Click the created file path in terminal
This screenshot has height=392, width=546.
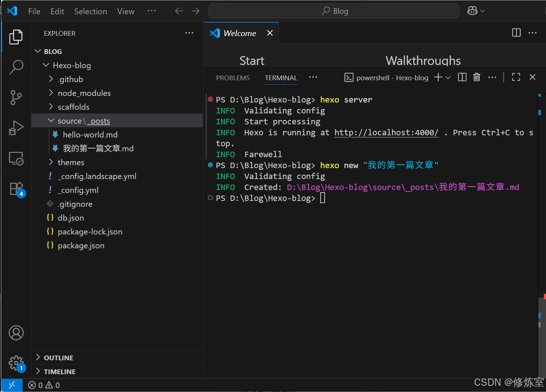(403, 187)
